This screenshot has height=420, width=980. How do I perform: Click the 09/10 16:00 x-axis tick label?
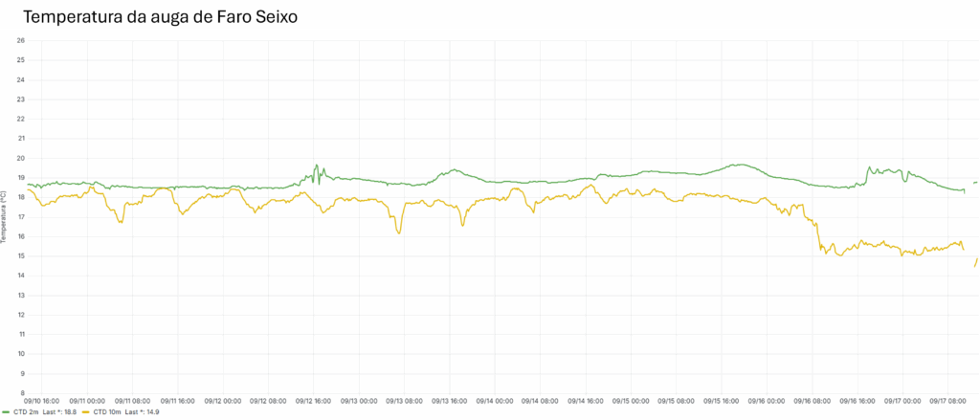[x=40, y=402]
